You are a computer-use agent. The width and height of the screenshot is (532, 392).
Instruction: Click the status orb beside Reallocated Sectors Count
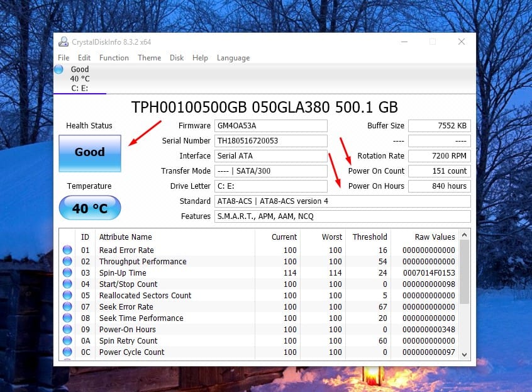click(67, 296)
